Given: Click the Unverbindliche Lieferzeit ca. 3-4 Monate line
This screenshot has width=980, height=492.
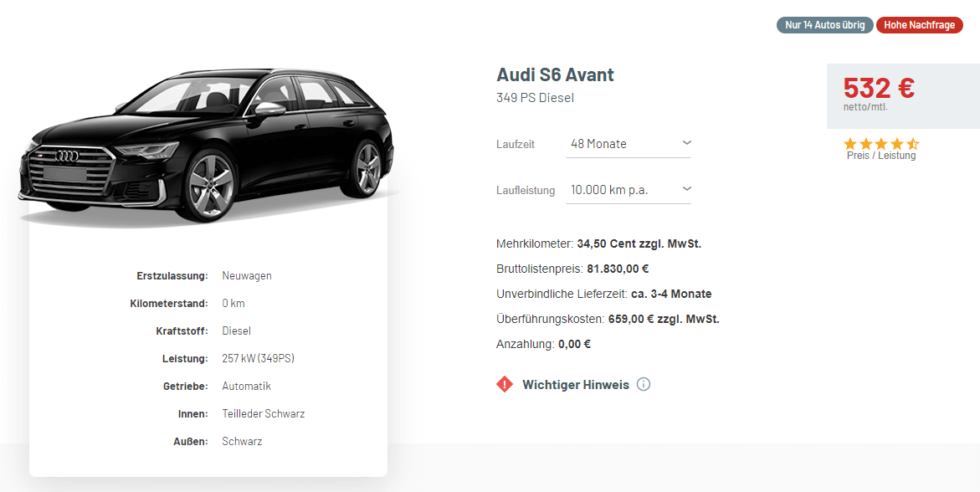Looking at the screenshot, I should [x=603, y=294].
